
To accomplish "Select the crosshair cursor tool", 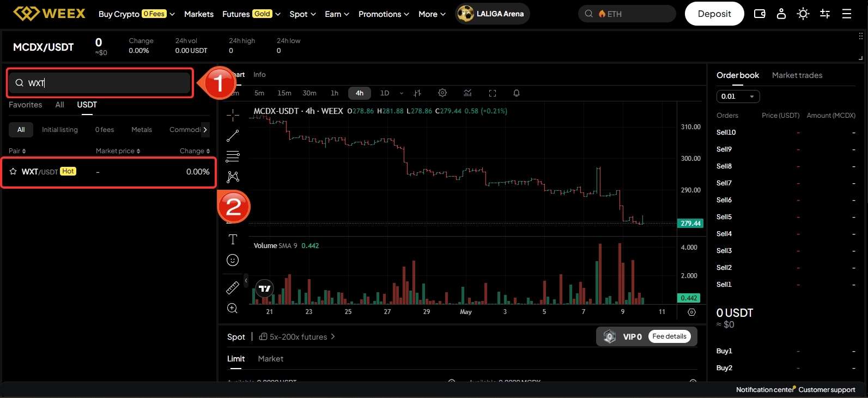I will (233, 115).
